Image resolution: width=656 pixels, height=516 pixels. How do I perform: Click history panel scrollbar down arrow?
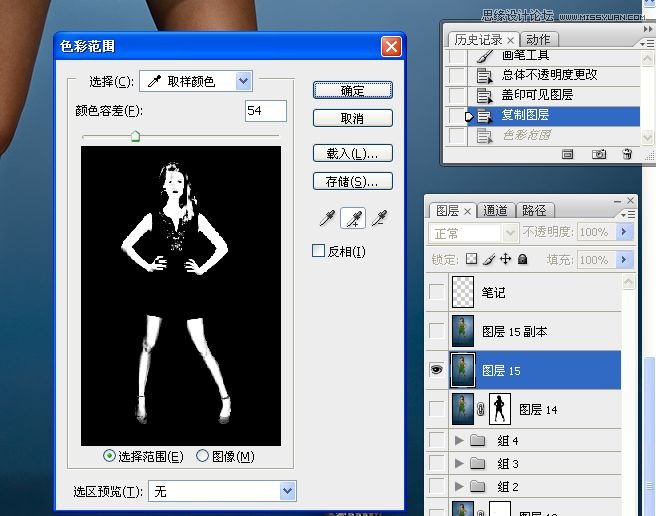(647, 137)
